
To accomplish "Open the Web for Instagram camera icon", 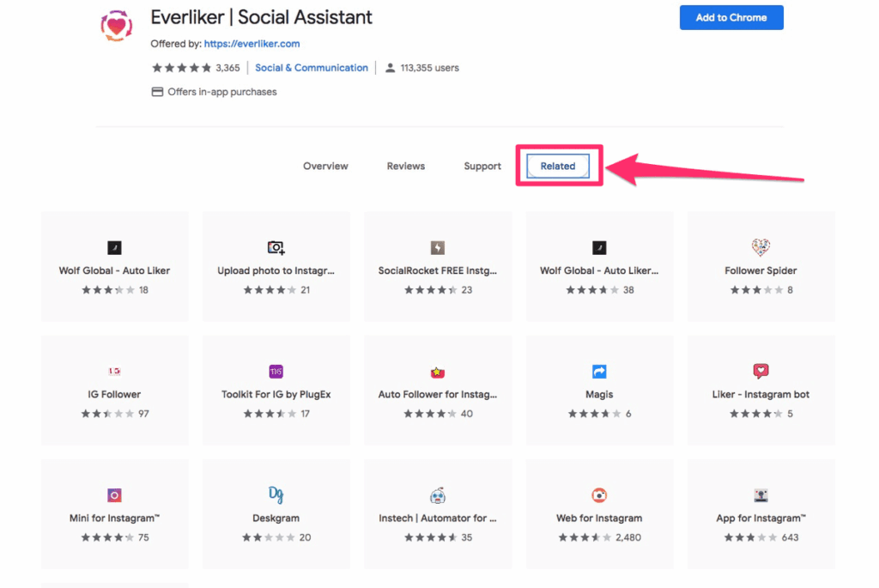I will (599, 495).
